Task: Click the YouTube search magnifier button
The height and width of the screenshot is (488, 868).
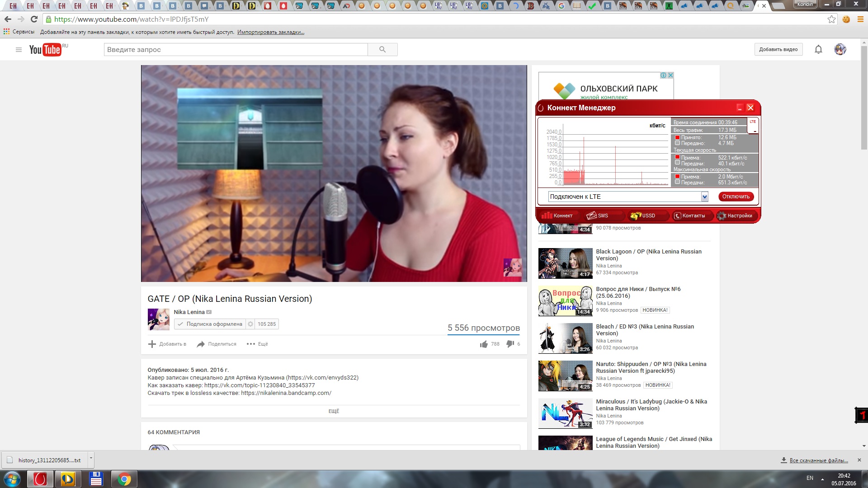Action: (x=382, y=50)
